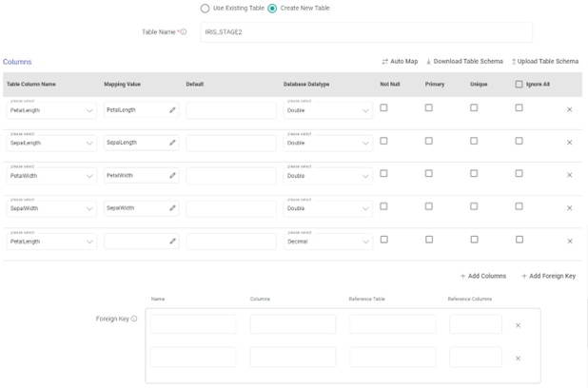Screen dimensions: 588x388
Task: Click Add Columns button
Action: 483,276
